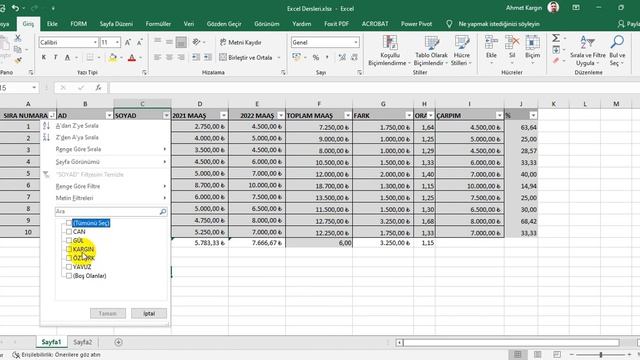640x360 pixels.
Task: Open Tablo Olarak Biçimlendir
Action: 431,51
